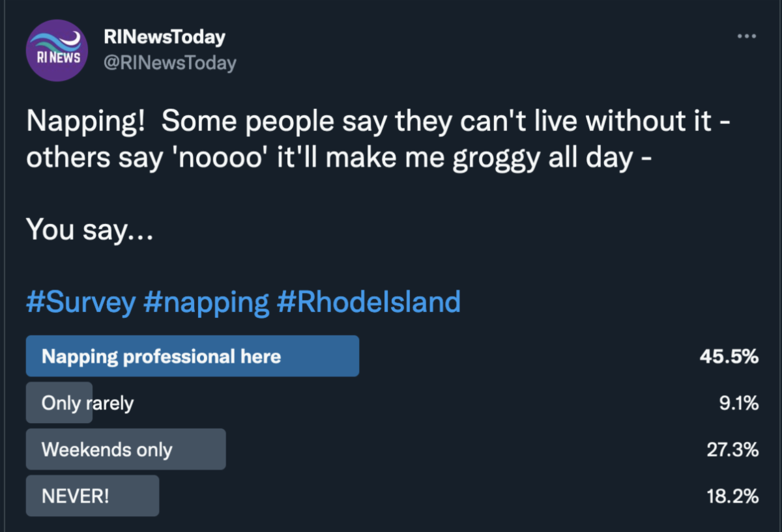The height and width of the screenshot is (532, 782).
Task: Click the 'You say...' line
Action: coord(89,230)
